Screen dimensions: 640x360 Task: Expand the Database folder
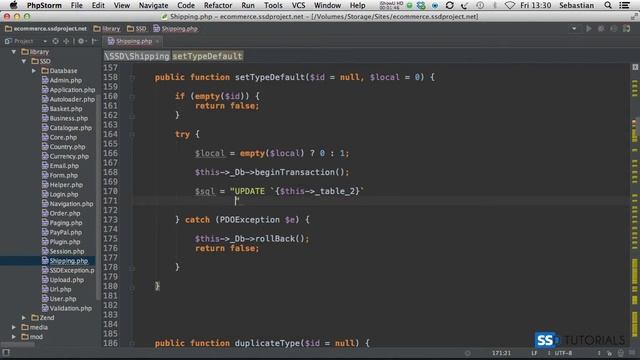(x=34, y=71)
